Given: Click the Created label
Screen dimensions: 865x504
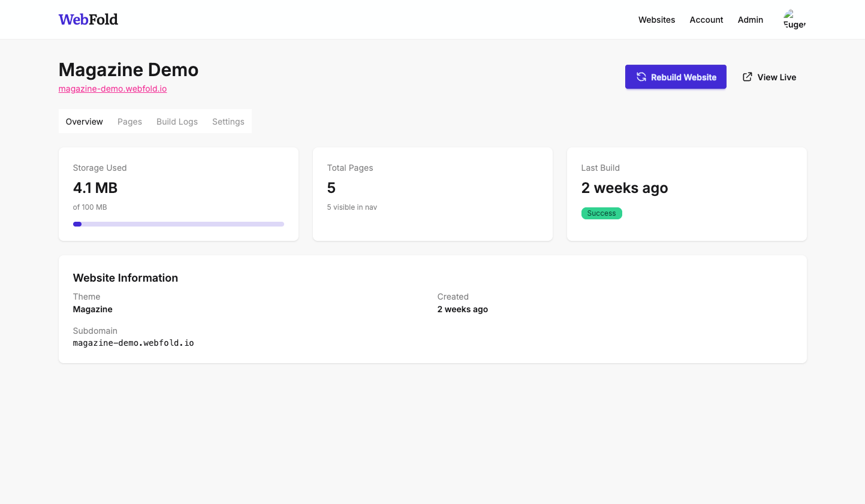Looking at the screenshot, I should point(453,297).
